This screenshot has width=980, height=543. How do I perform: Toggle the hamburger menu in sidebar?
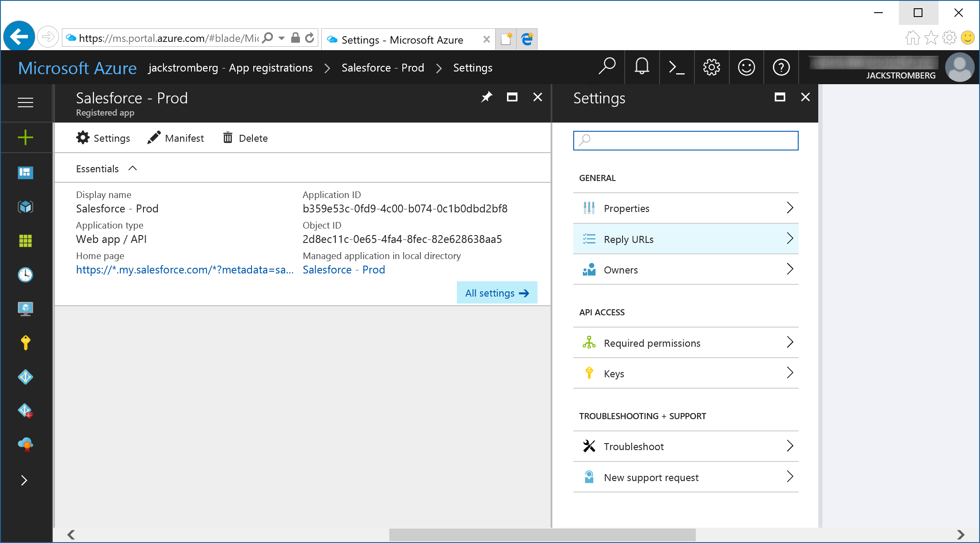pyautogui.click(x=25, y=102)
